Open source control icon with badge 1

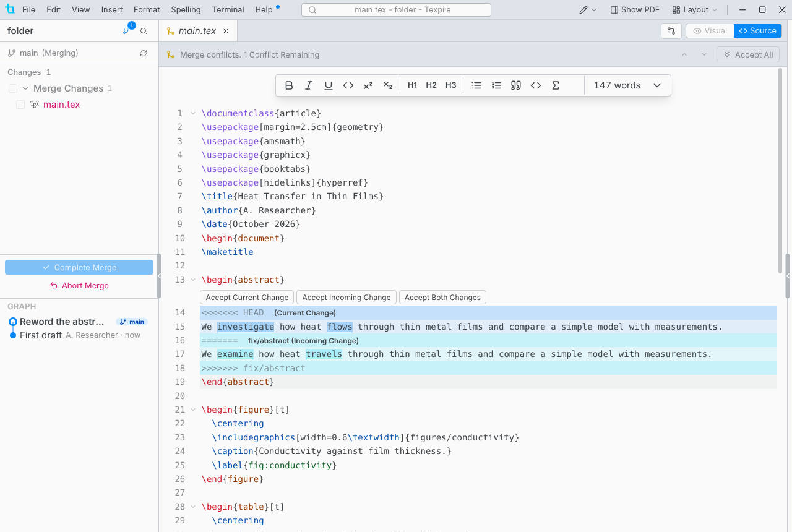click(x=127, y=30)
